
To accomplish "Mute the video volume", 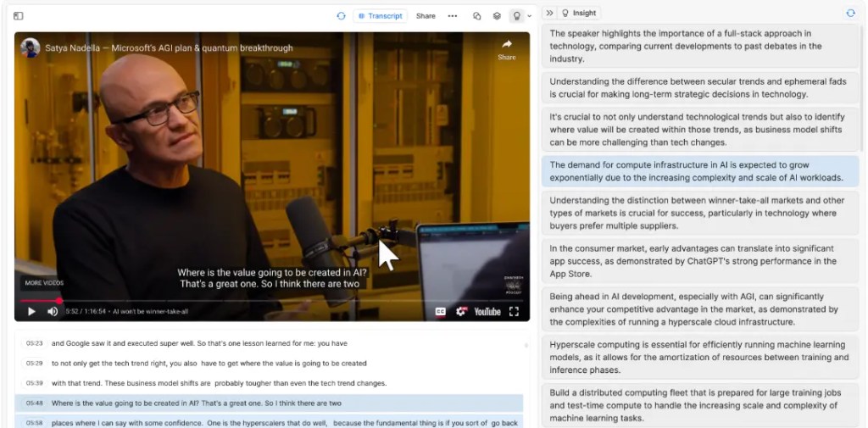I will (52, 311).
